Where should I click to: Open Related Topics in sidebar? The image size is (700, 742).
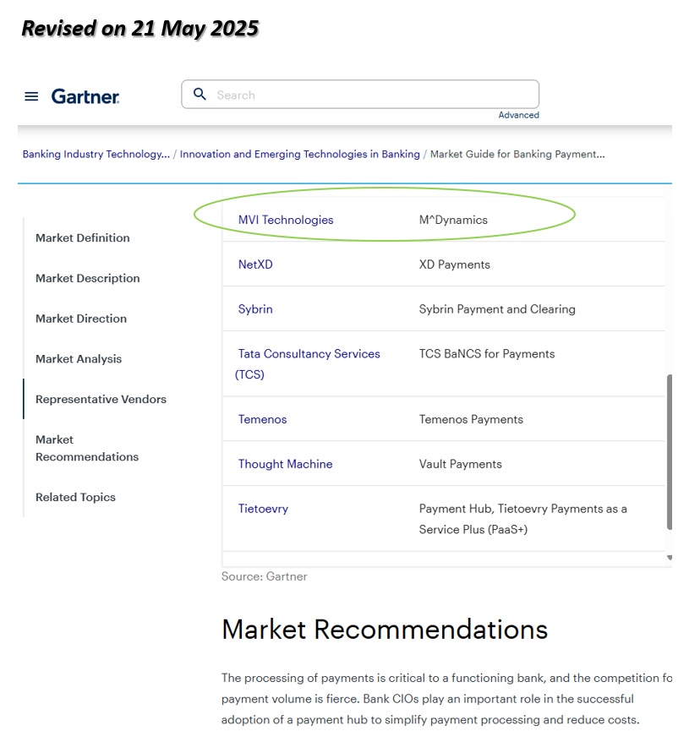click(75, 497)
